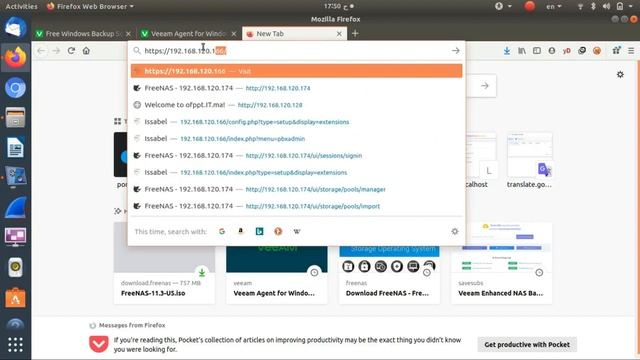Search with Amazon this time

coord(240,231)
